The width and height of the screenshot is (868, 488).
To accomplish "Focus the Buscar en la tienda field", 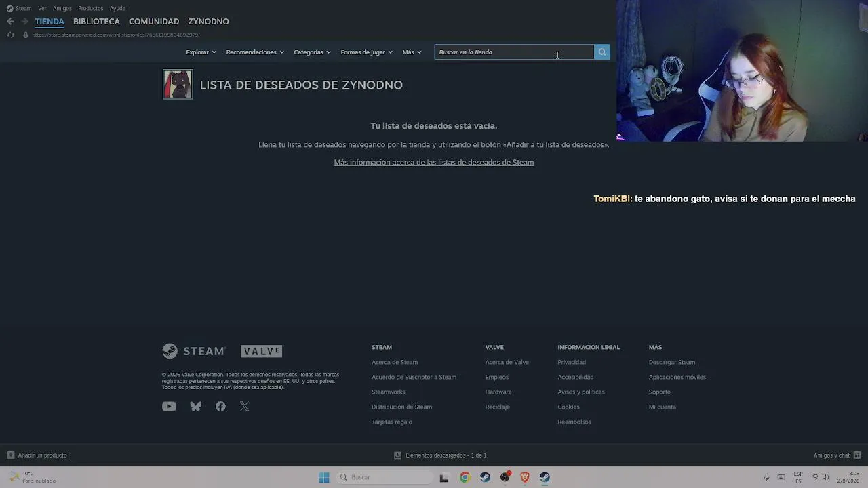I will (514, 52).
